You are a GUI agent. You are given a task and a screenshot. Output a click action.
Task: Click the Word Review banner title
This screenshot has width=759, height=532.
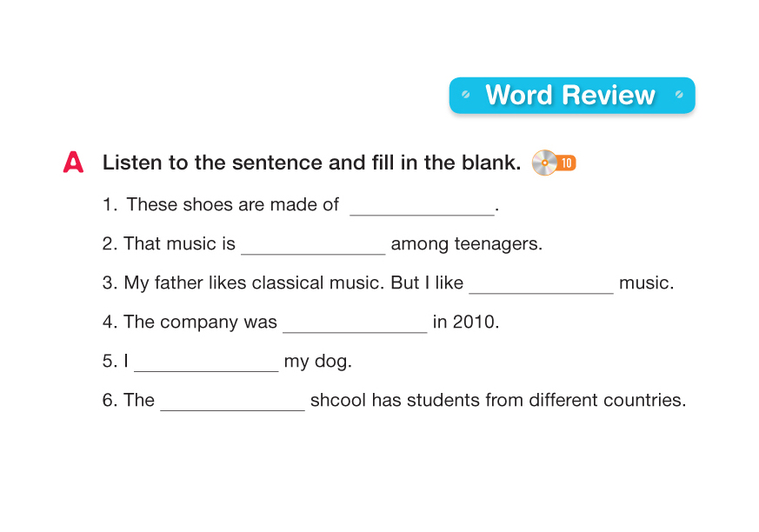(570, 95)
